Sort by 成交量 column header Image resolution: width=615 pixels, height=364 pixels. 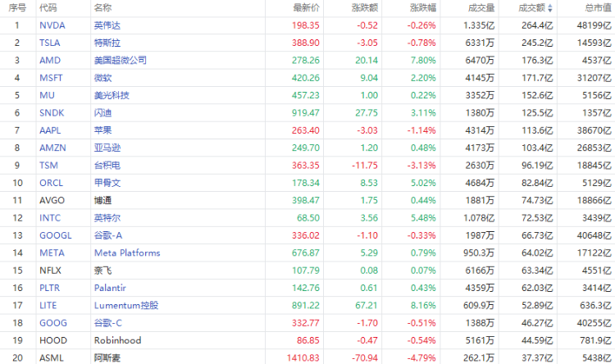coord(481,8)
